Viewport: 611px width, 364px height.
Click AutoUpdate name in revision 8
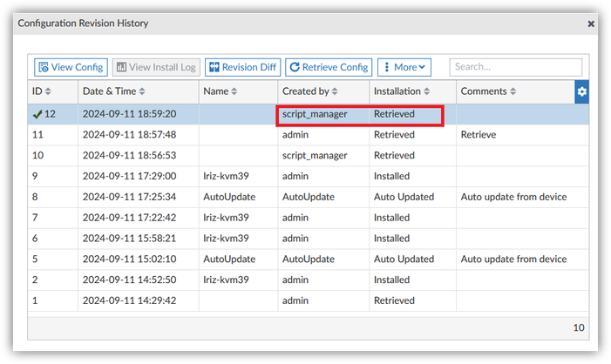coord(229,197)
